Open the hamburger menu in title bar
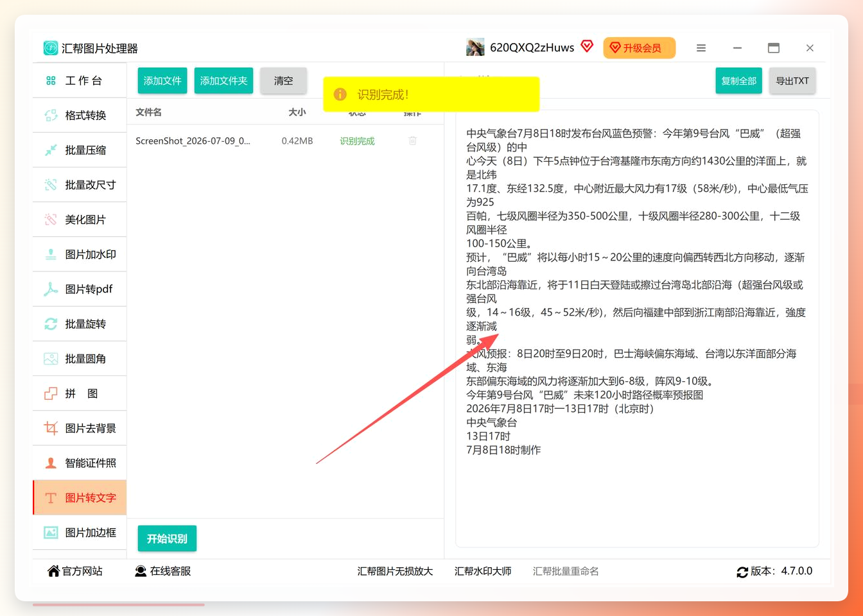Viewport: 863px width, 616px height. pos(701,48)
